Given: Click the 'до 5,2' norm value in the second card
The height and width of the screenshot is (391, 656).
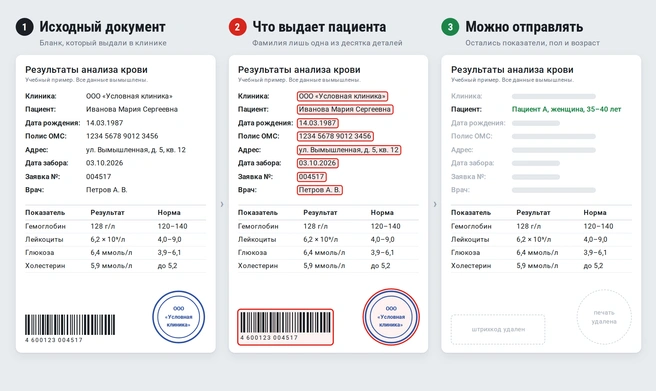Looking at the screenshot, I should pyautogui.click(x=380, y=266).
